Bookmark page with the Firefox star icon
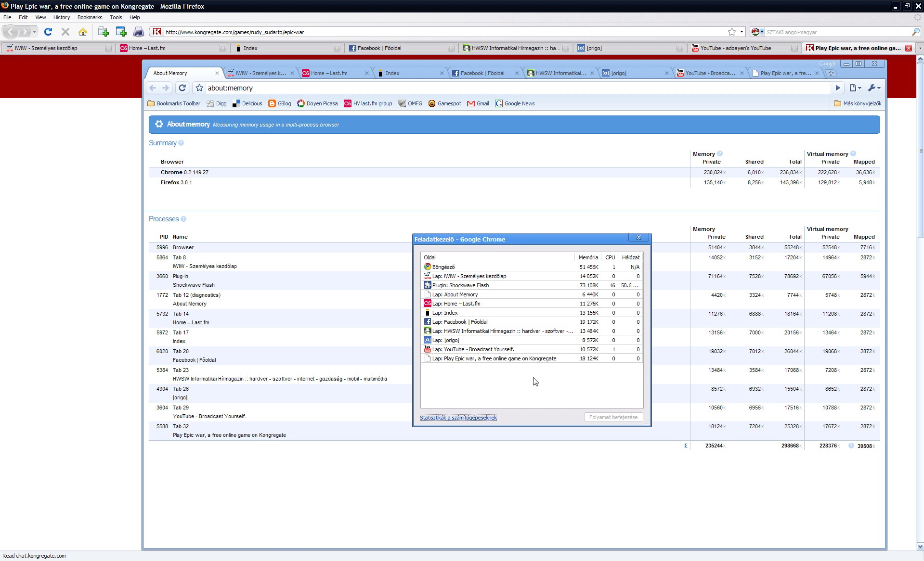 pos(732,32)
